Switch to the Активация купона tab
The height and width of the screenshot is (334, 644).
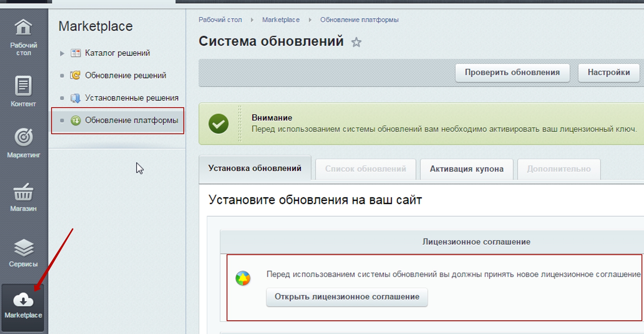point(466,169)
